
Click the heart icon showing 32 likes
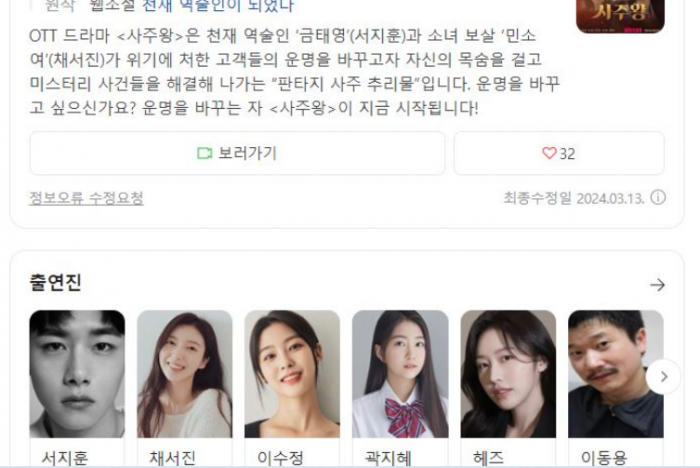pyautogui.click(x=549, y=153)
